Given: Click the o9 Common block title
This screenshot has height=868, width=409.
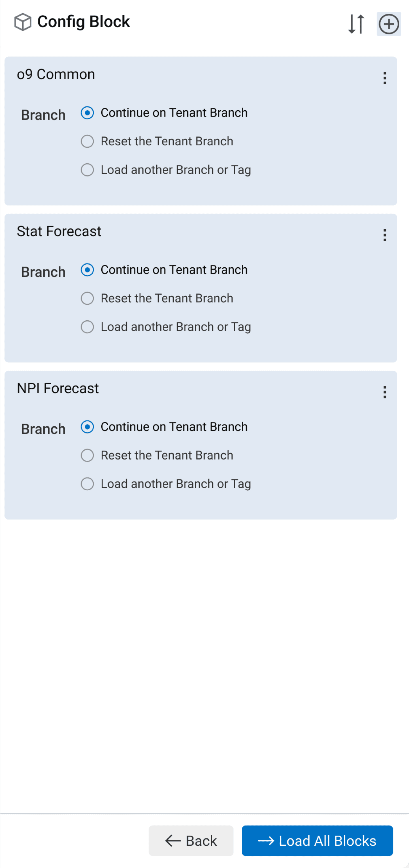Looking at the screenshot, I should (x=56, y=74).
